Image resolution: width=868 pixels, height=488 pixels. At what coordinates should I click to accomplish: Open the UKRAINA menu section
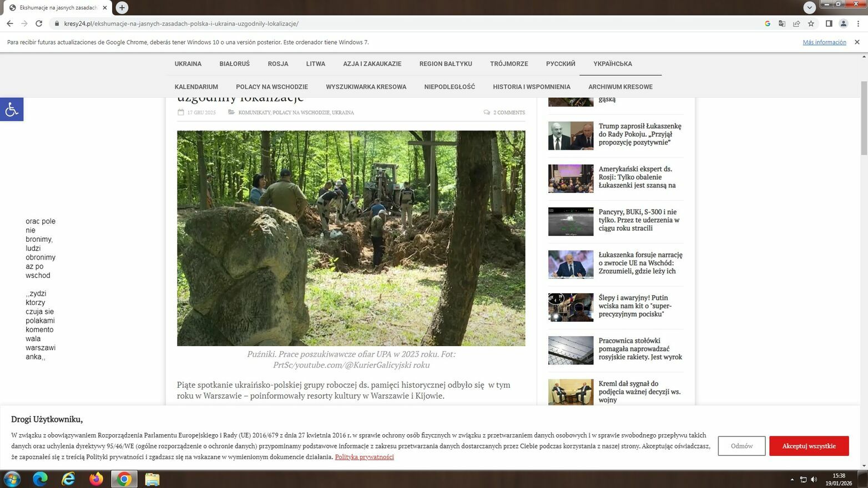point(188,64)
